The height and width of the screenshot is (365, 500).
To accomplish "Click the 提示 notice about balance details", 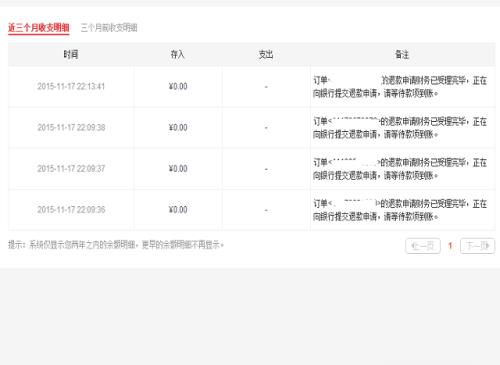I will pyautogui.click(x=116, y=245).
